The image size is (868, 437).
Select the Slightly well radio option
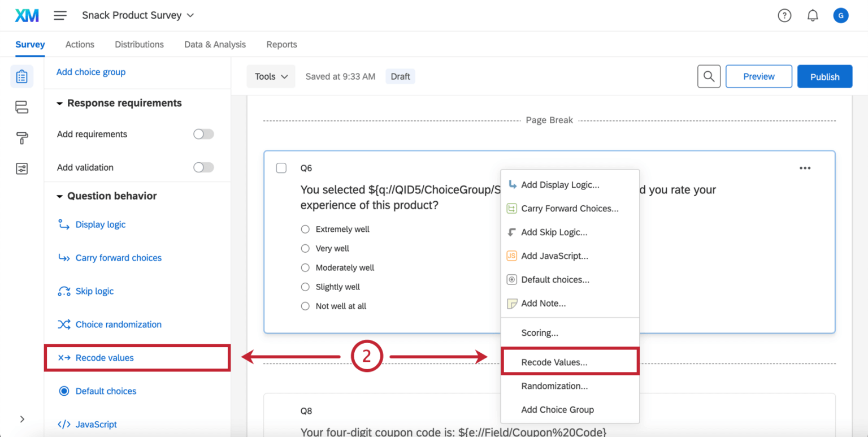[305, 287]
